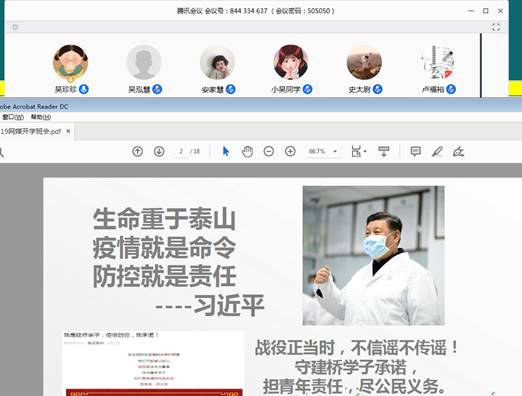Image resolution: width=522 pixels, height=396 pixels.
Task: Select the highlight pen tool
Action: click(437, 152)
